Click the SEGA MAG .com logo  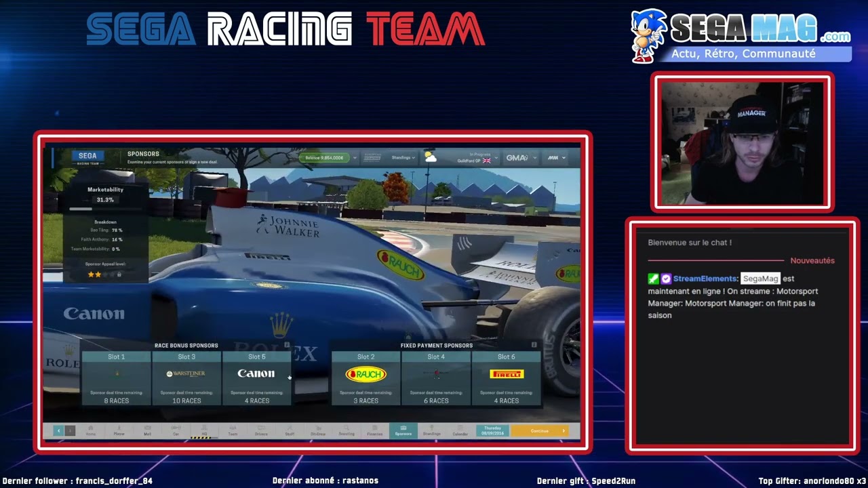(x=741, y=35)
